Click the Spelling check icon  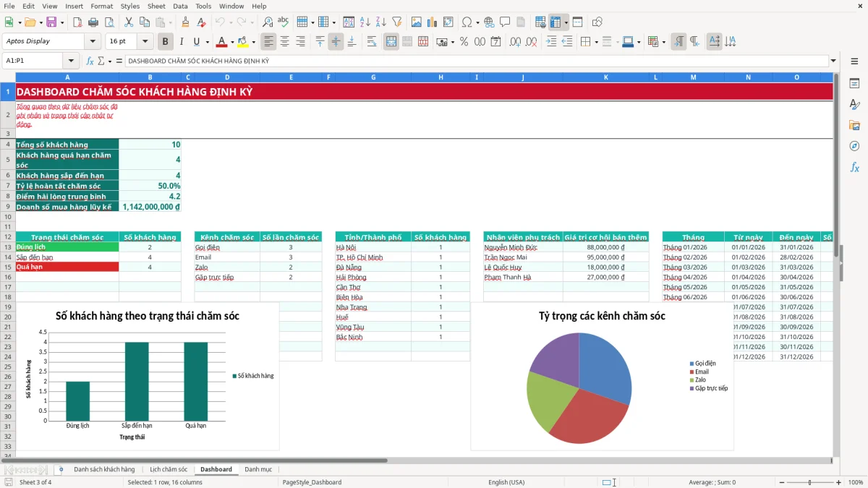tap(283, 22)
